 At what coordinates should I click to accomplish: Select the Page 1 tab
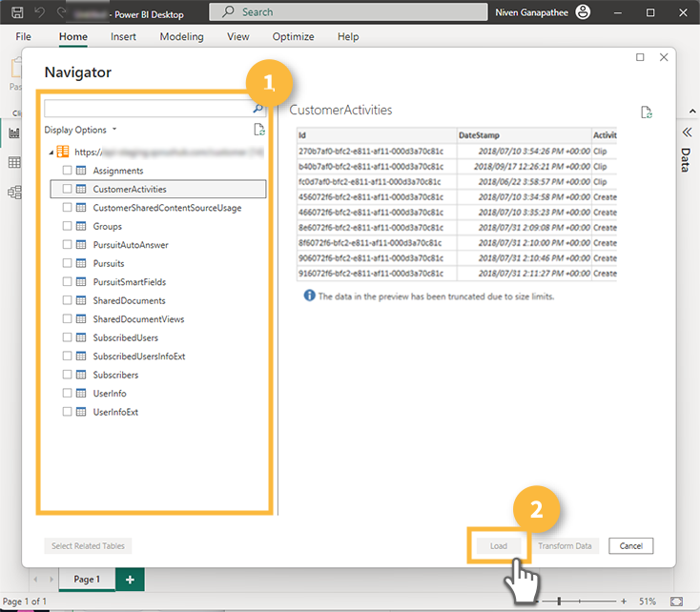coord(87,580)
